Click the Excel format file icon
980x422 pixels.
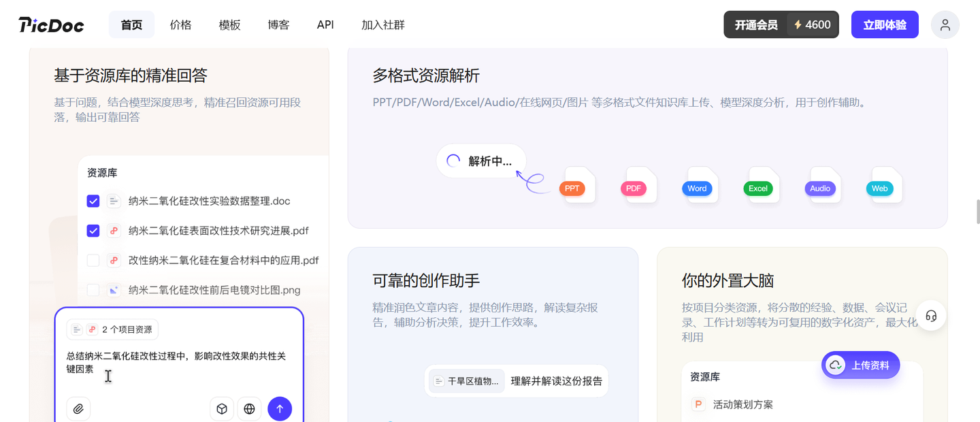click(762, 185)
